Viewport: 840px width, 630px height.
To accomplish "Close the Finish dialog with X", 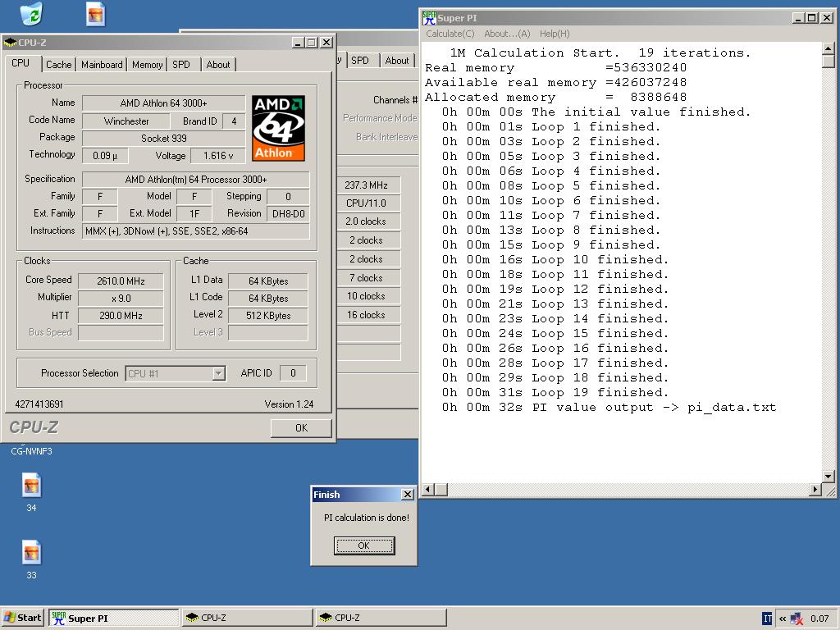I will [x=408, y=494].
